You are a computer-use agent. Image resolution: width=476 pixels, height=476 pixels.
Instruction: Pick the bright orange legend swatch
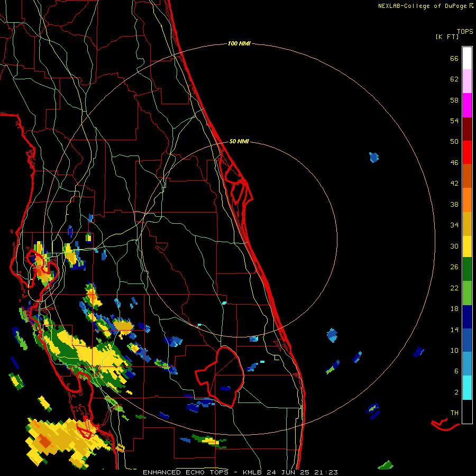pyautogui.click(x=467, y=200)
